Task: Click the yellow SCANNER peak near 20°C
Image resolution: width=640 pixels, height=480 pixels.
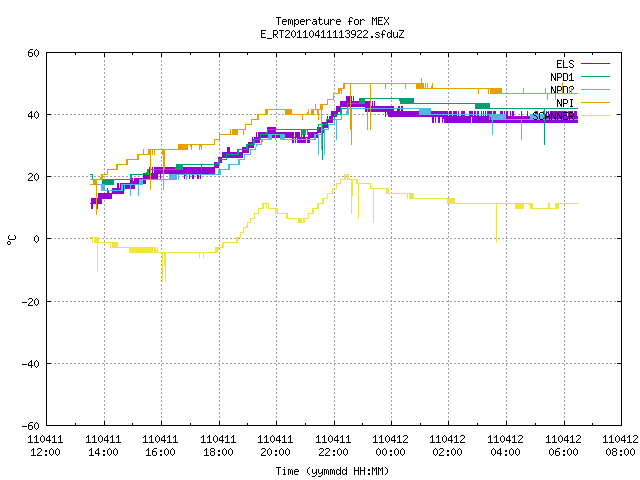Action: pyautogui.click(x=346, y=176)
